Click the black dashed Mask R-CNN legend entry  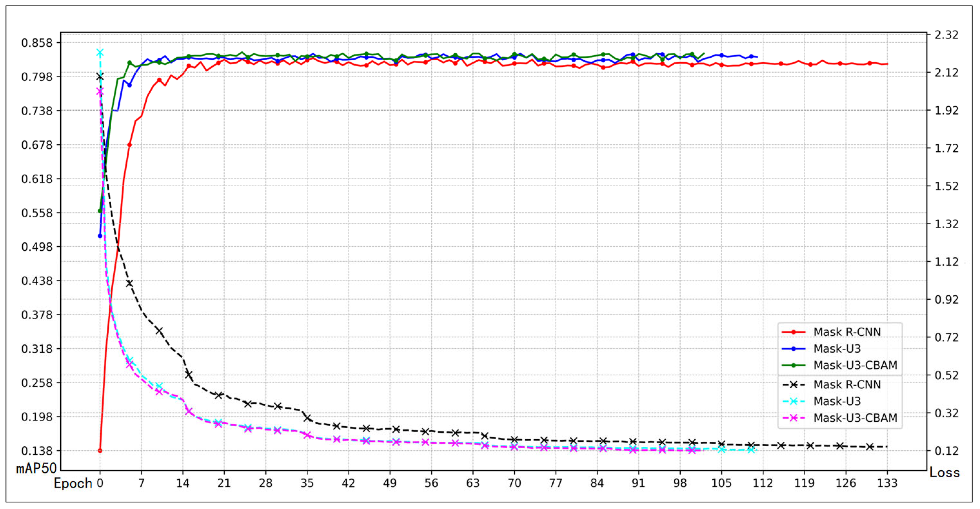(831, 385)
